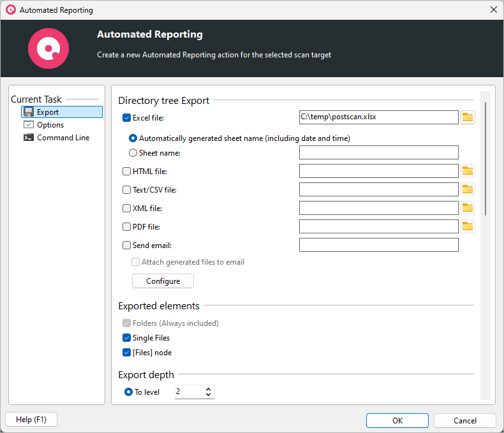Increase the export level with up arrow
The image size is (504, 433).
(x=209, y=389)
